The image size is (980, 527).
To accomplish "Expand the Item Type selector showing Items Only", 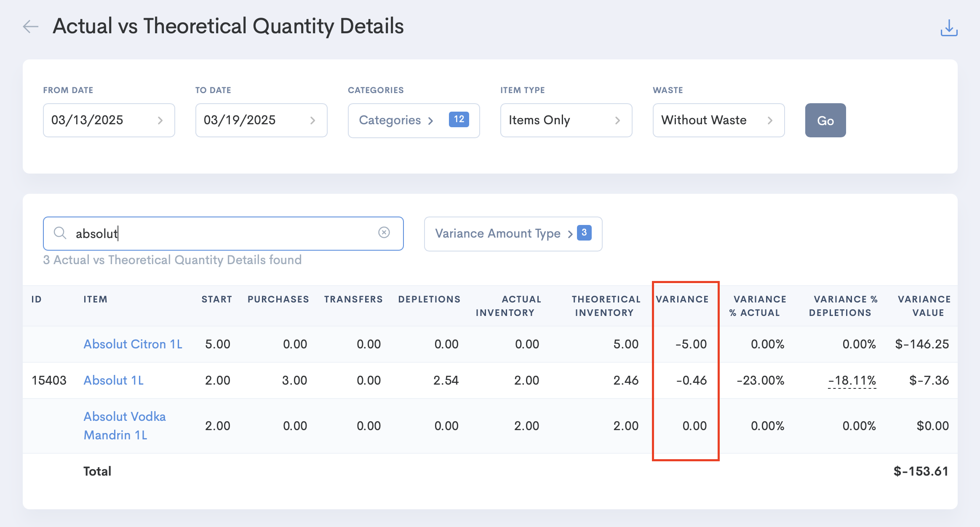I will tap(566, 120).
